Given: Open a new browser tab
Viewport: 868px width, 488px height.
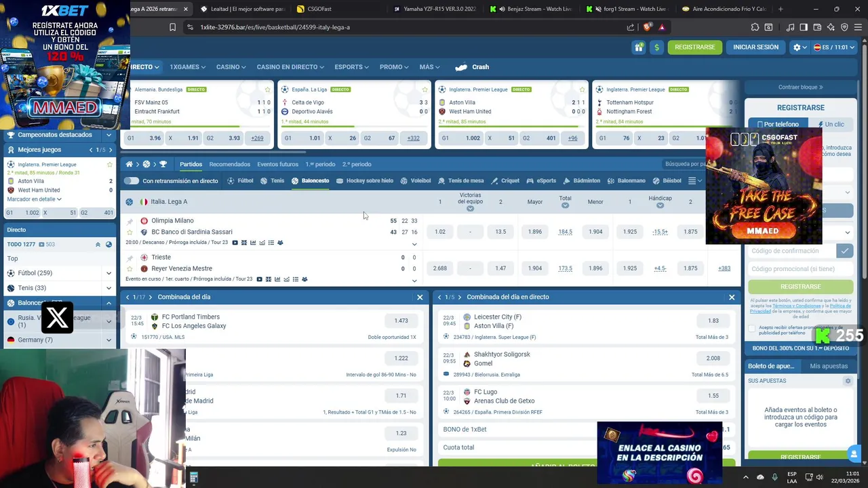Looking at the screenshot, I should pos(781,9).
